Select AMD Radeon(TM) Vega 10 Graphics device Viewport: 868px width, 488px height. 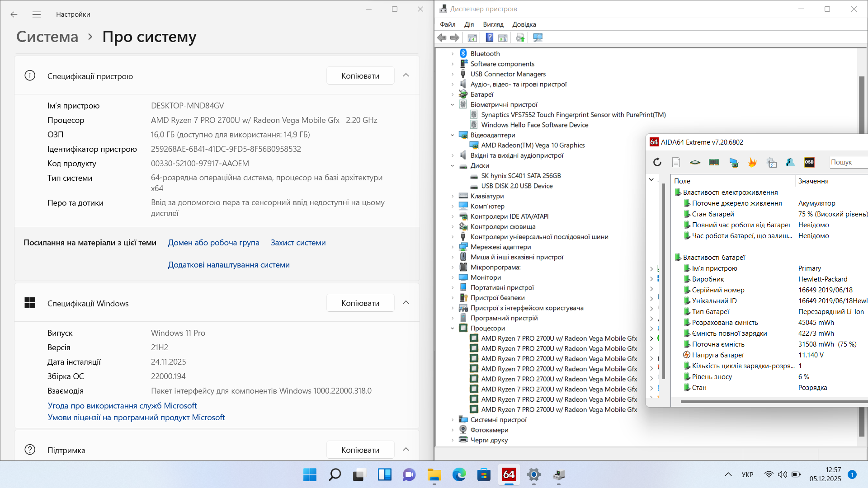[533, 145]
